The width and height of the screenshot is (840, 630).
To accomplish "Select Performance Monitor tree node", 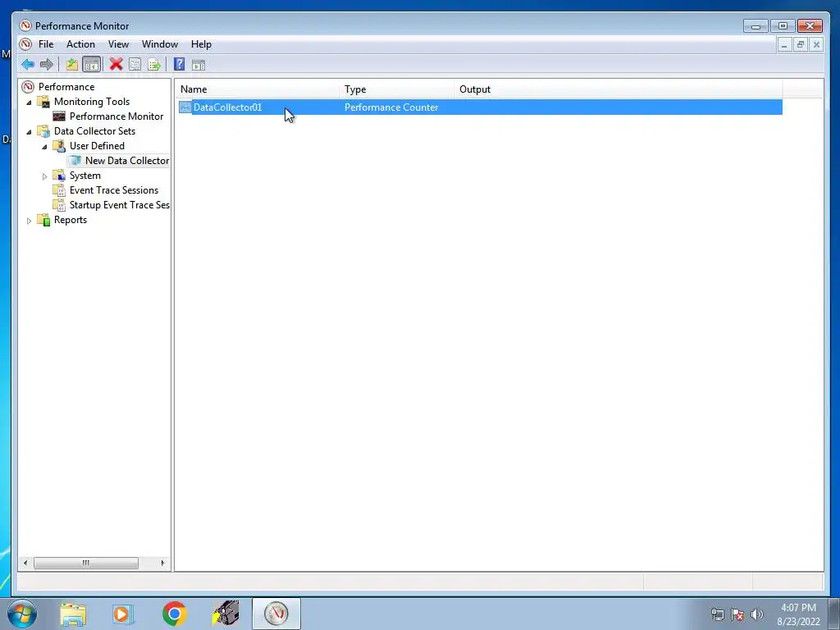I will [x=116, y=116].
